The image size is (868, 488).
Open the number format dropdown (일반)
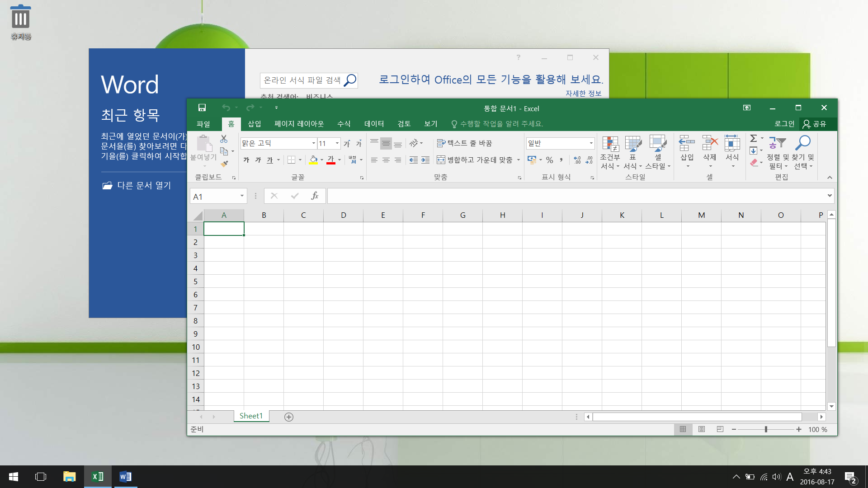(591, 143)
